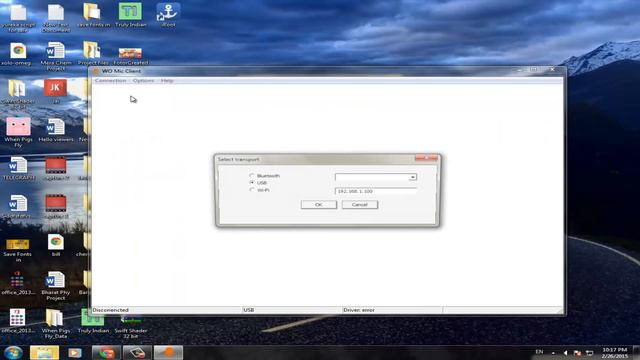
Task: Open the Windows Start menu
Action: pos(13,353)
